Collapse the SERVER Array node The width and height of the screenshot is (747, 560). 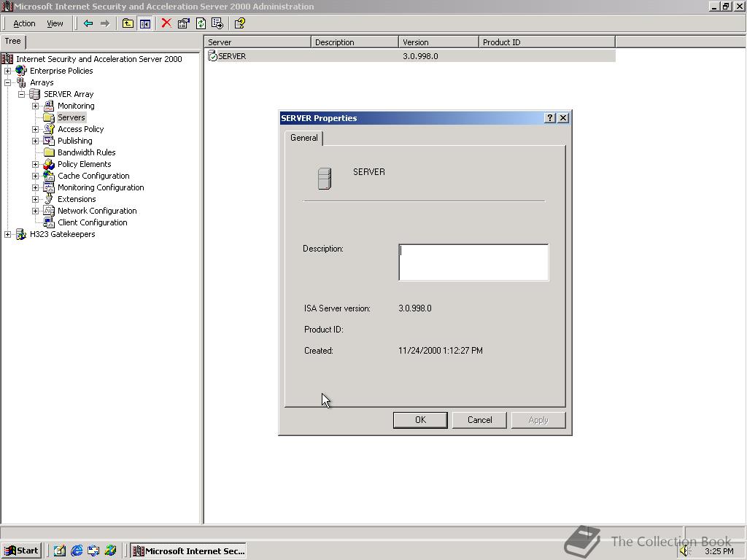pyautogui.click(x=21, y=94)
